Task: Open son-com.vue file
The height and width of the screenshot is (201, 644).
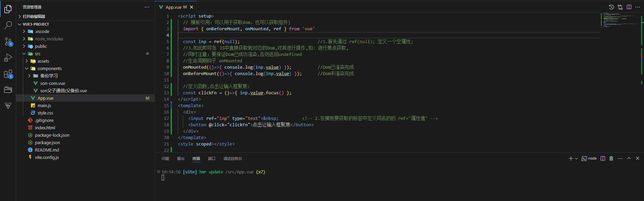Action: (85, 83)
